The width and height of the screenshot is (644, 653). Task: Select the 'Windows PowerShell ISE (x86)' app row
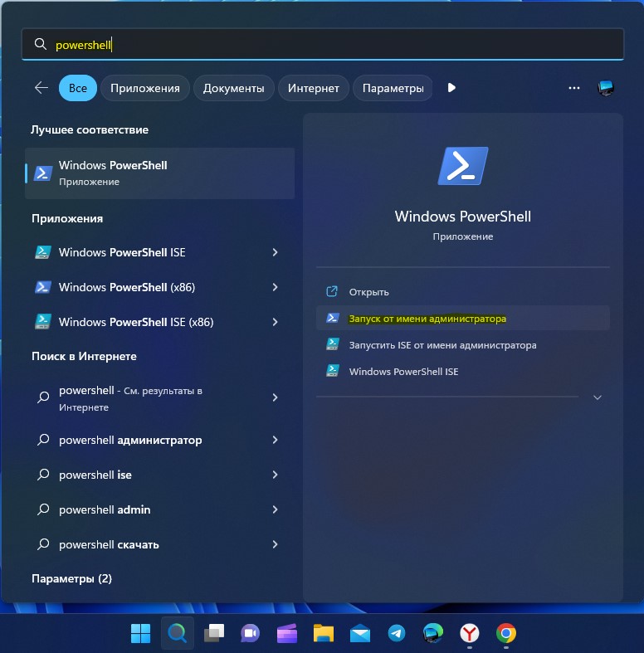160,322
